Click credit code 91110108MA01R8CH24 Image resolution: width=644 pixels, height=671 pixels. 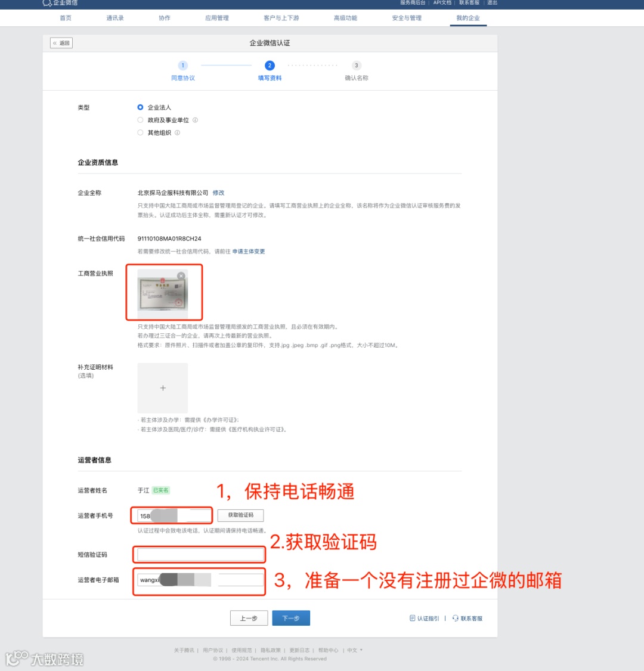(169, 239)
